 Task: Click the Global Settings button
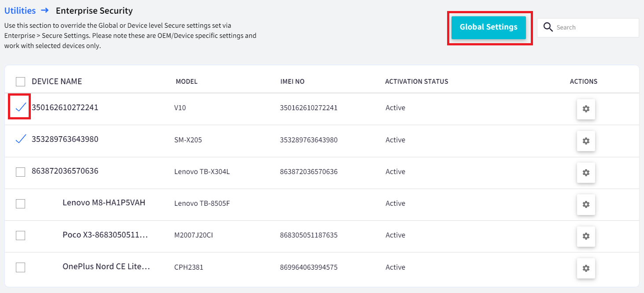489,27
